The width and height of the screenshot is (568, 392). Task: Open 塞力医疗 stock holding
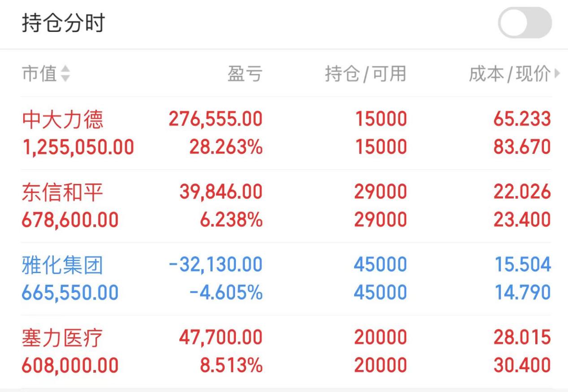tap(63, 337)
